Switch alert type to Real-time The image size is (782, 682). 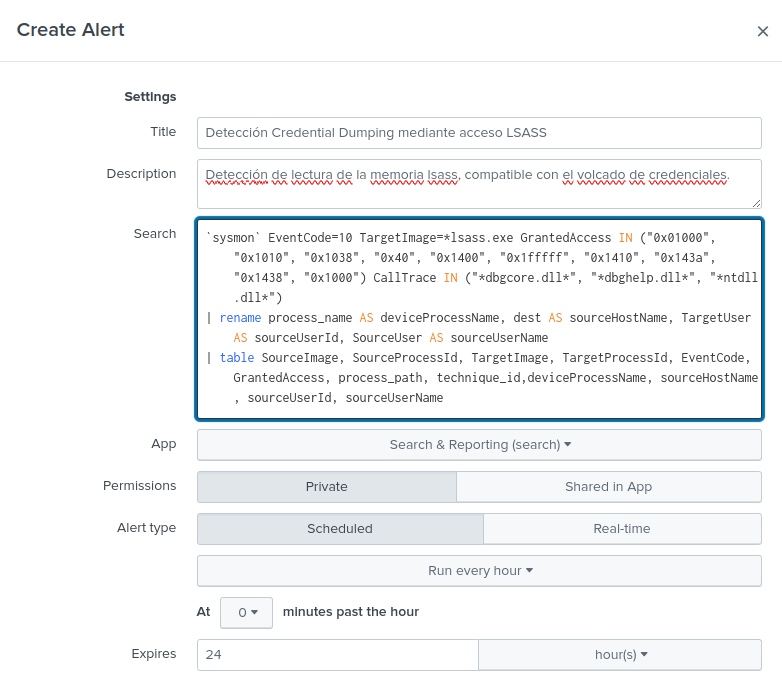coord(621,529)
